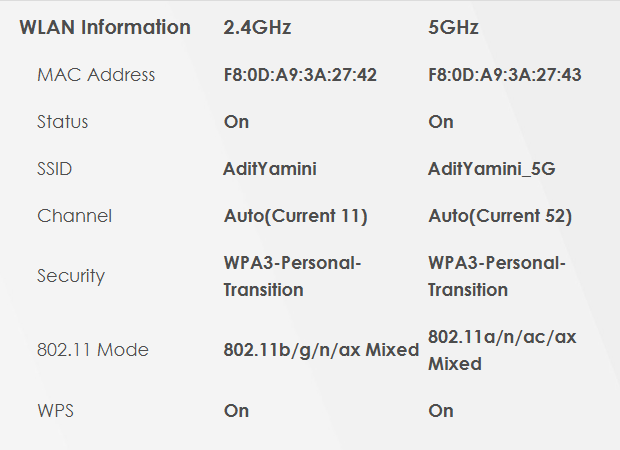Click the SSID name AditYamini
Image resolution: width=620 pixels, height=450 pixels.
tap(270, 169)
